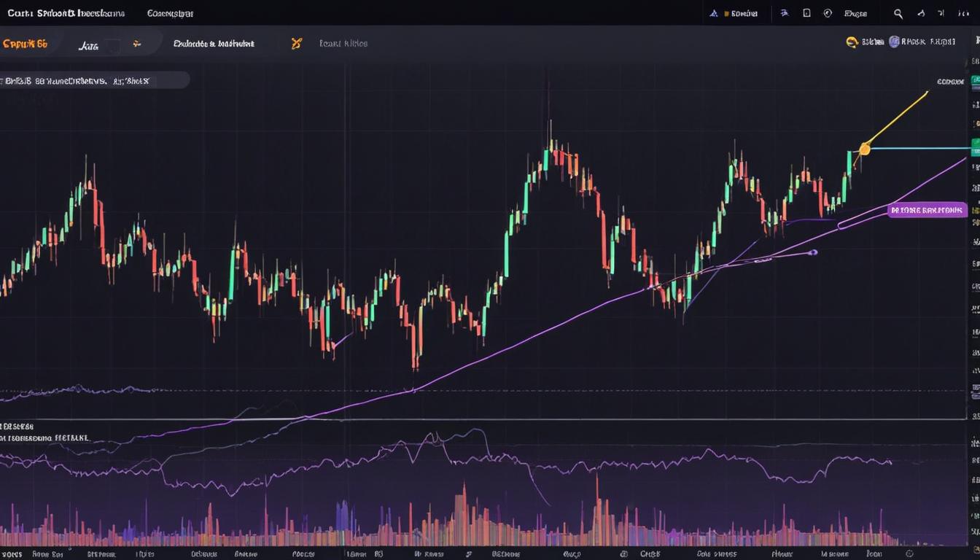Click the alarm clock icon in the toolbar

828,13
